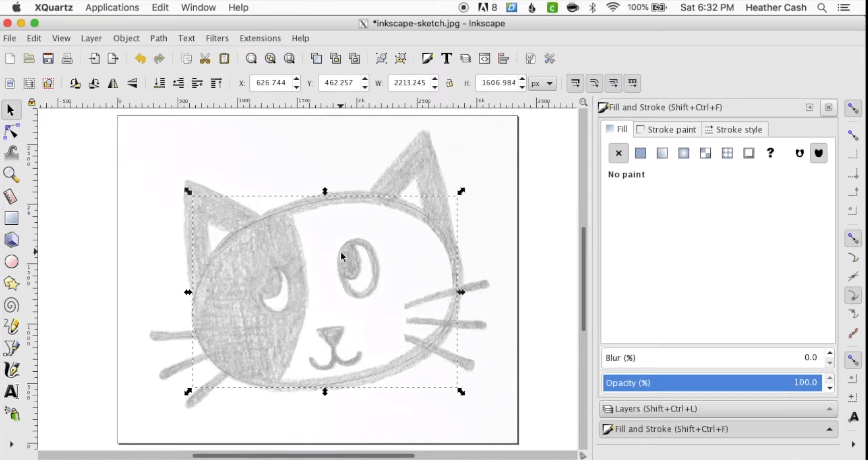Image resolution: width=868 pixels, height=460 pixels.
Task: Toggle width-height lock icon
Action: tap(449, 83)
